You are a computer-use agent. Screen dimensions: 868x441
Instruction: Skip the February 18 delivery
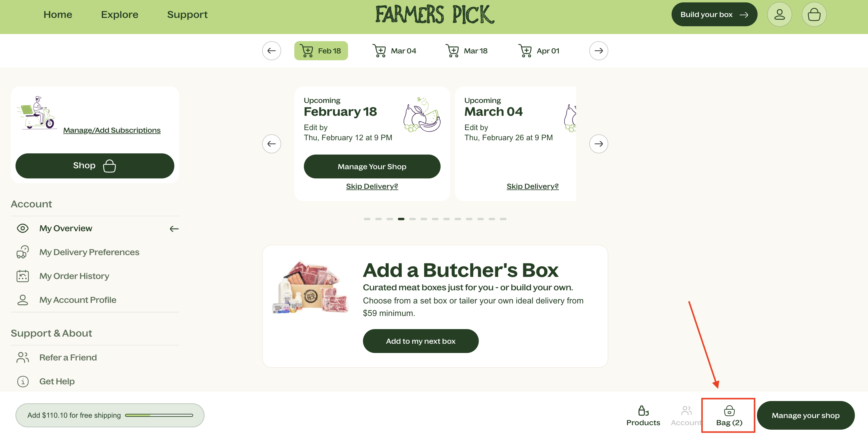pyautogui.click(x=372, y=186)
